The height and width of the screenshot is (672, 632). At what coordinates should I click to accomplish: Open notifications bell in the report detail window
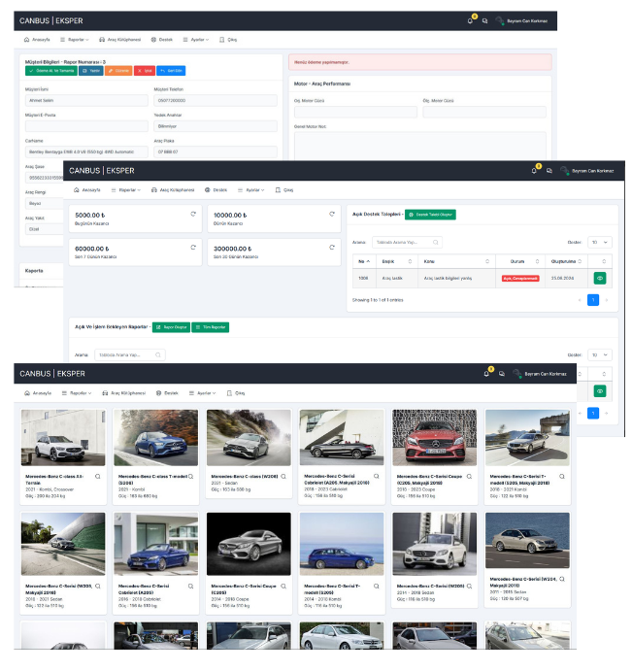470,20
